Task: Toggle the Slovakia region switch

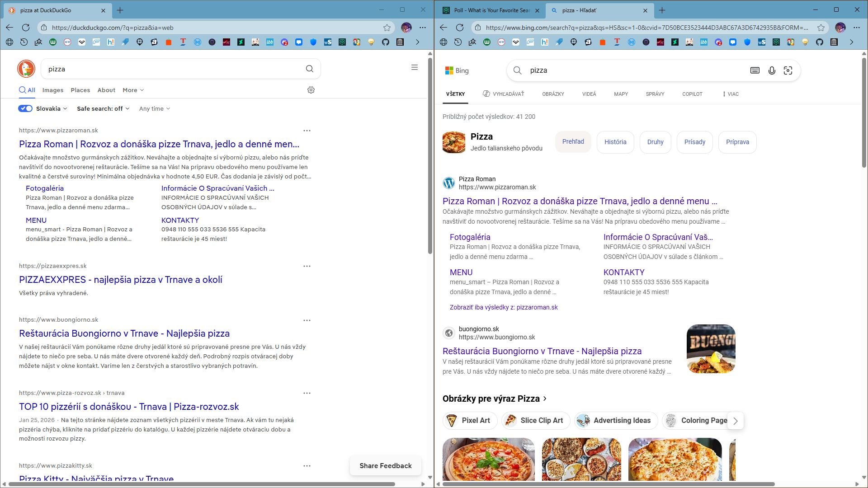Action: click(x=25, y=108)
